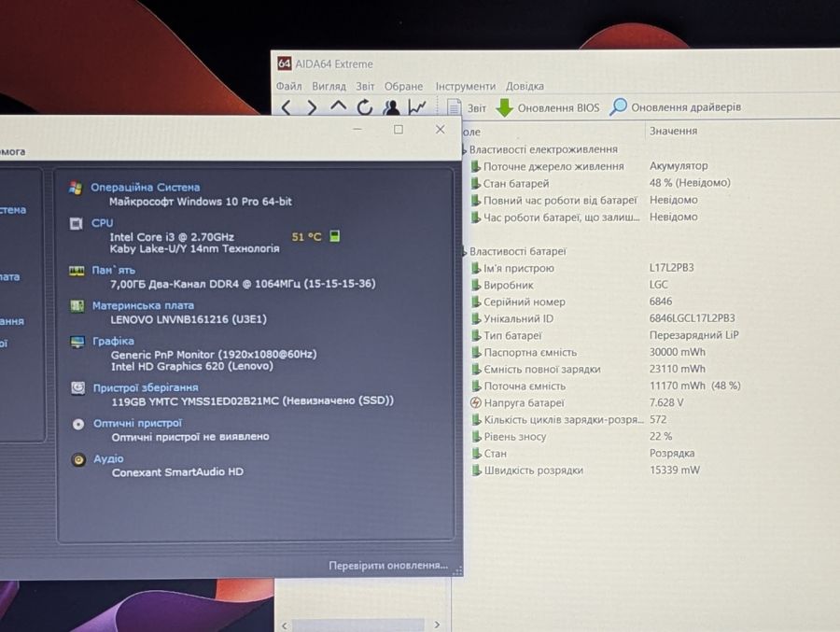
Task: Open Оптичні пристрої section link
Action: coord(138,424)
